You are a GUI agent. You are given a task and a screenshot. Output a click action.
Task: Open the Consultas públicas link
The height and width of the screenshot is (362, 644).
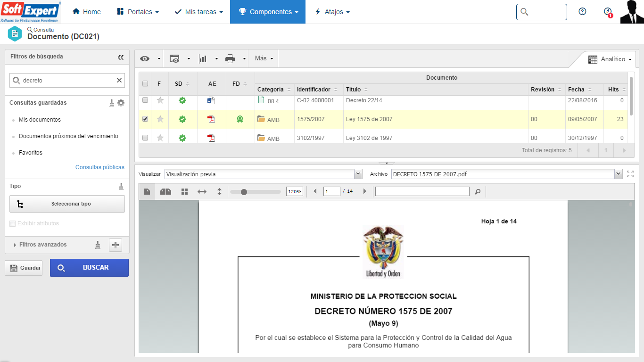[100, 167]
